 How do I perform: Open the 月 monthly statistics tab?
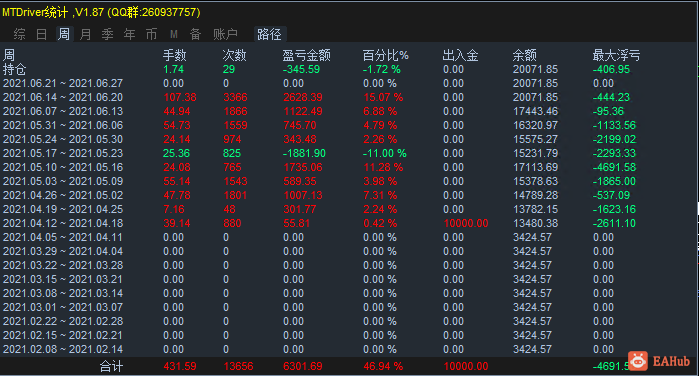(85, 34)
